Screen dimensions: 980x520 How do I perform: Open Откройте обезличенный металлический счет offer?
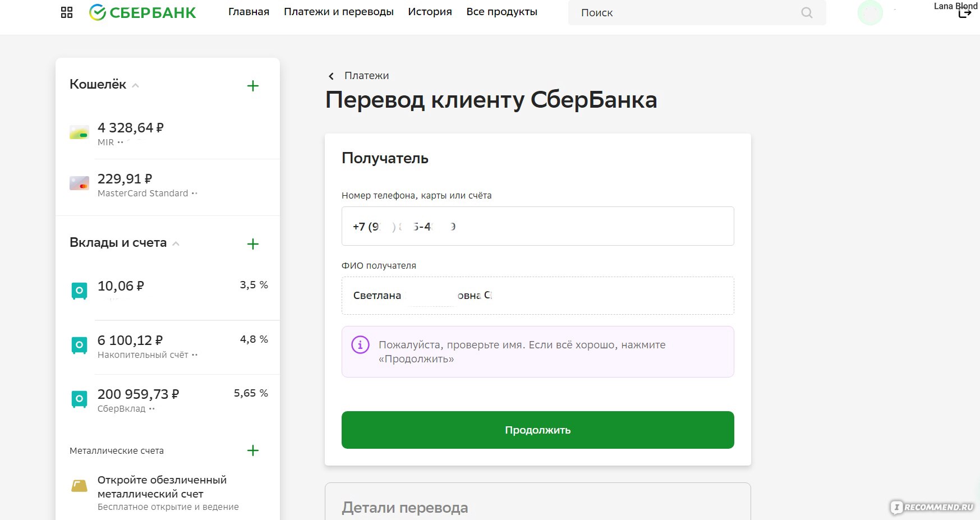(x=162, y=487)
